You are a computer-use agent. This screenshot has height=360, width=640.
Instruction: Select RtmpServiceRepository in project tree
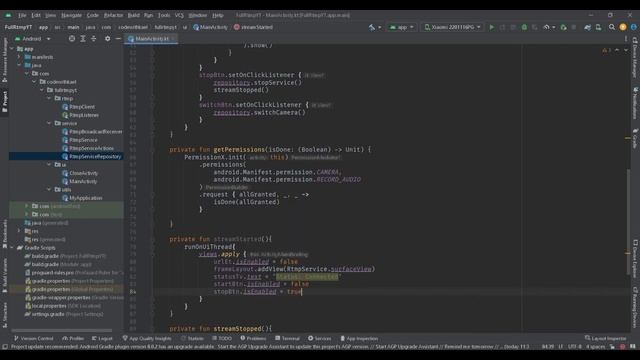tap(92, 156)
